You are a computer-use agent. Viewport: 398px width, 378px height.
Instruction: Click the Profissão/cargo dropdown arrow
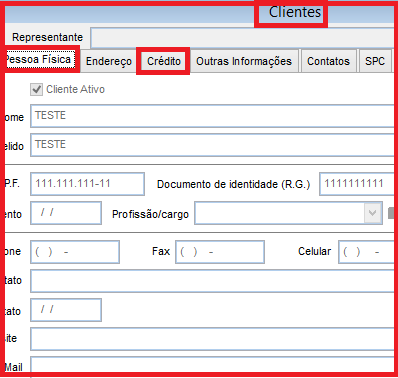pyautogui.click(x=372, y=213)
